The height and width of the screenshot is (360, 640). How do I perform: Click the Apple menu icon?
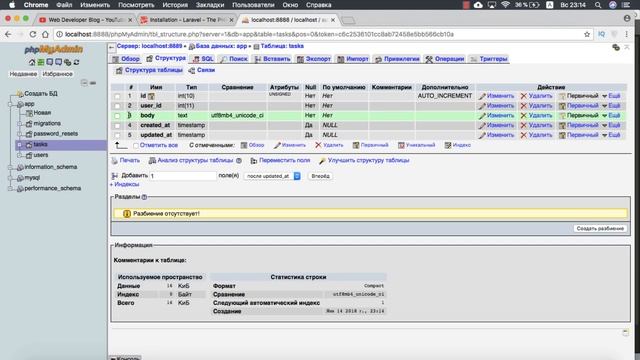click(x=12, y=5)
